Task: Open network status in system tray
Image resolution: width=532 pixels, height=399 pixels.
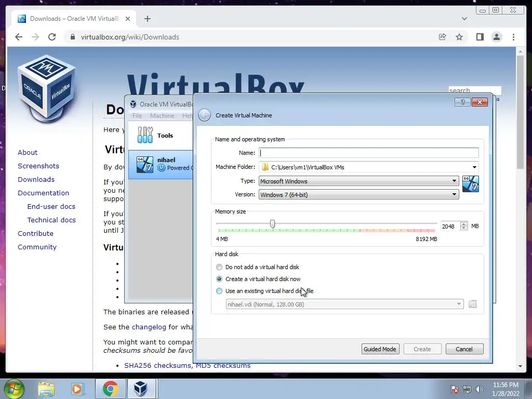Action: (x=467, y=389)
